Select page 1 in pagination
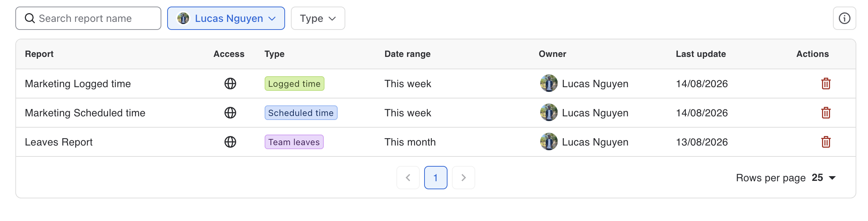Image resolution: width=868 pixels, height=221 pixels. coord(436,178)
